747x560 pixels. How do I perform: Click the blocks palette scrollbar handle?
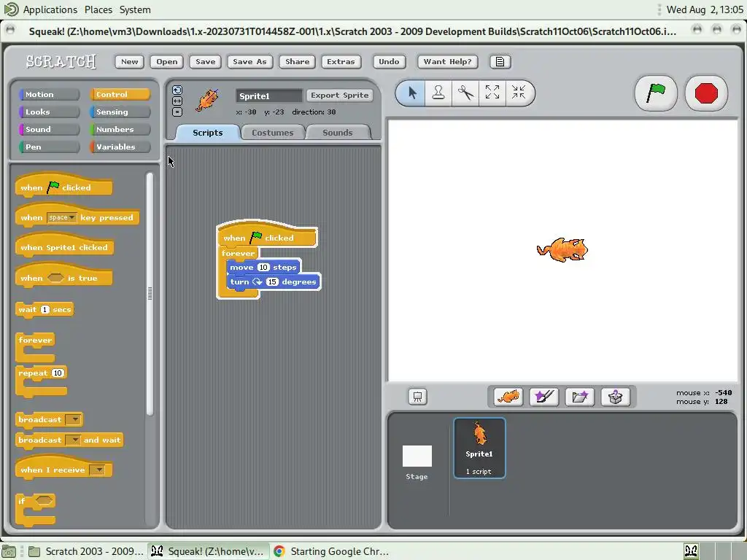click(x=150, y=294)
